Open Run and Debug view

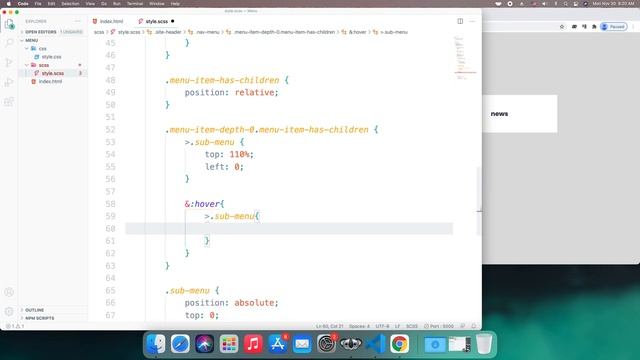click(x=9, y=82)
